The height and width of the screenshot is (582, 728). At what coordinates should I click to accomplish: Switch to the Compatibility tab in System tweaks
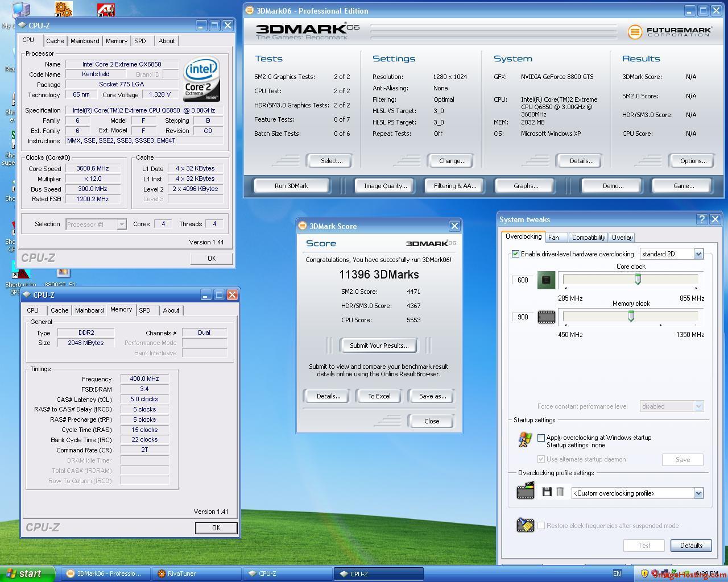pos(589,238)
